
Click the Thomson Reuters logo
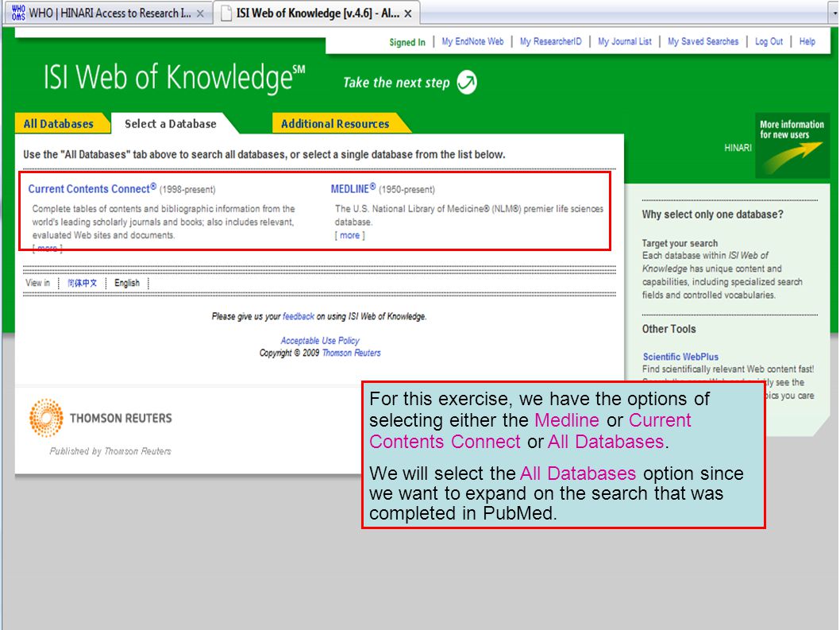(101, 418)
